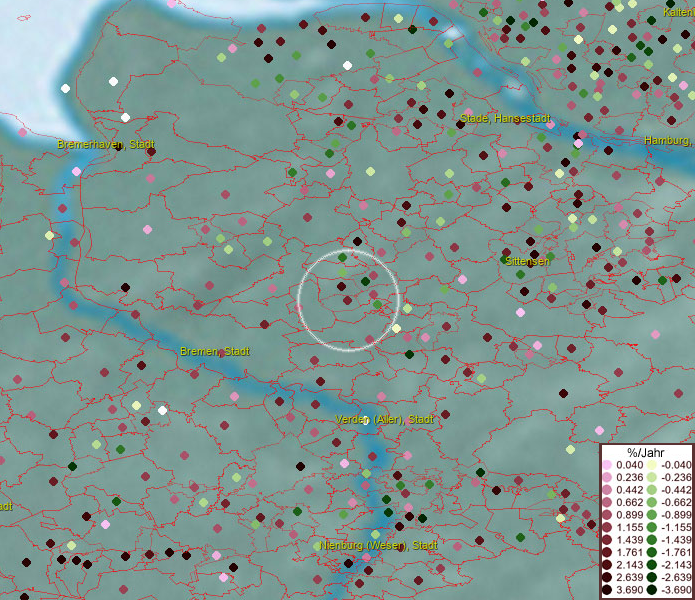Select the Stade, Hansestadt city label

(x=506, y=119)
